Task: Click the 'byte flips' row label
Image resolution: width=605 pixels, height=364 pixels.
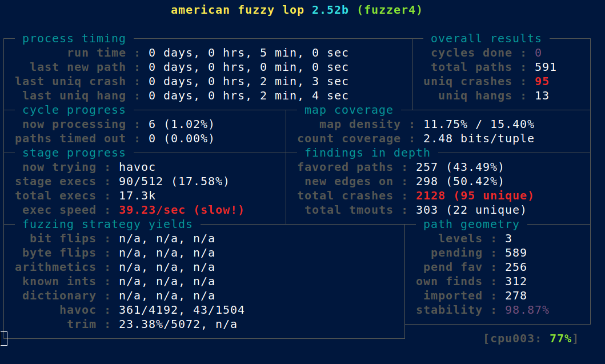Action: [59, 253]
